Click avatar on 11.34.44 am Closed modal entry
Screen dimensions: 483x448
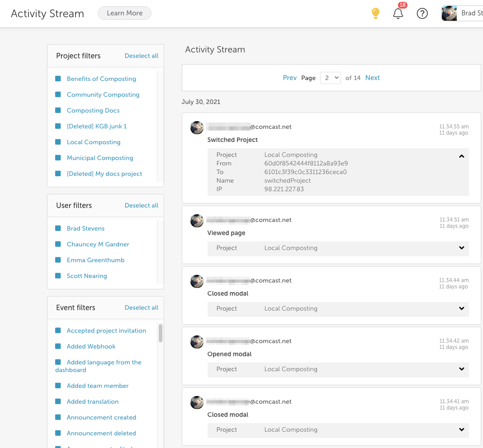pyautogui.click(x=197, y=282)
